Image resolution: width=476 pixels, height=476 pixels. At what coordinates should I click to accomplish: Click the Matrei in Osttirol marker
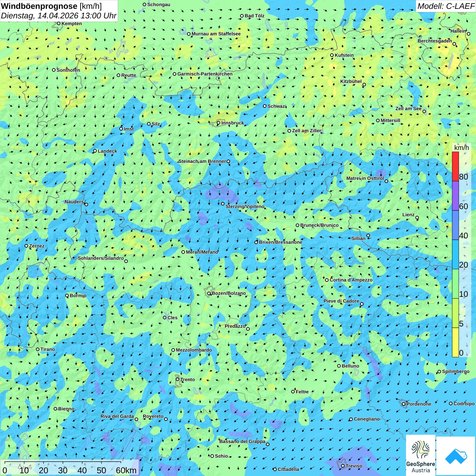(386, 181)
